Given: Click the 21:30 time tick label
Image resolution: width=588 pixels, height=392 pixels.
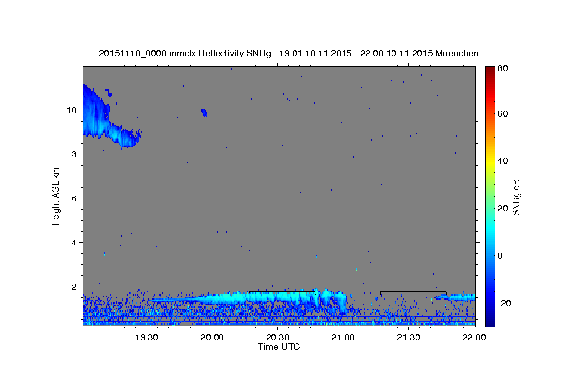Looking at the screenshot, I should tap(408, 337).
